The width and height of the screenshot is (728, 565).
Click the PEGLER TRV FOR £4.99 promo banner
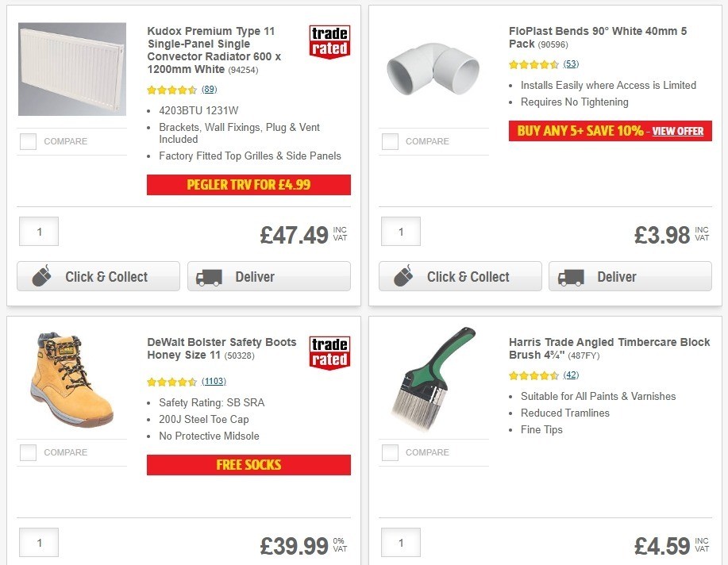click(x=248, y=184)
